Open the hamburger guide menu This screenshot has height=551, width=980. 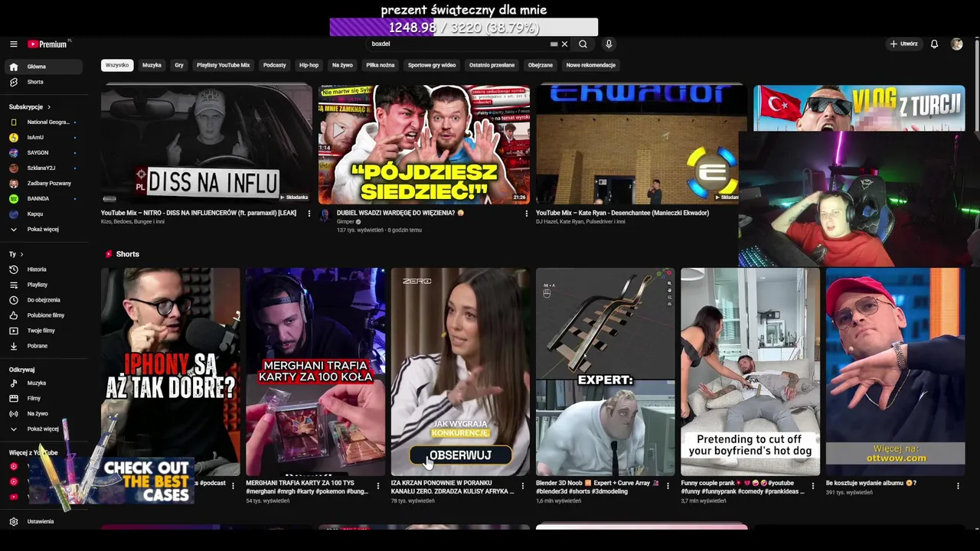click(x=13, y=44)
